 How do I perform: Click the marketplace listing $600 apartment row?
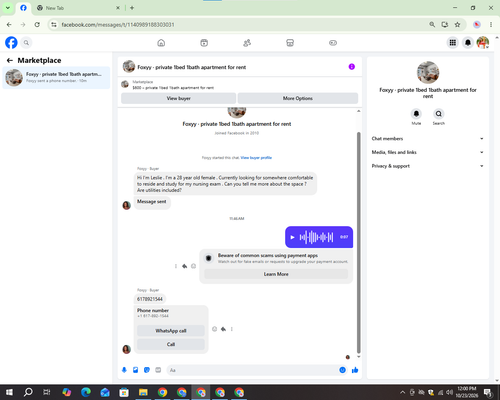pyautogui.click(x=238, y=85)
